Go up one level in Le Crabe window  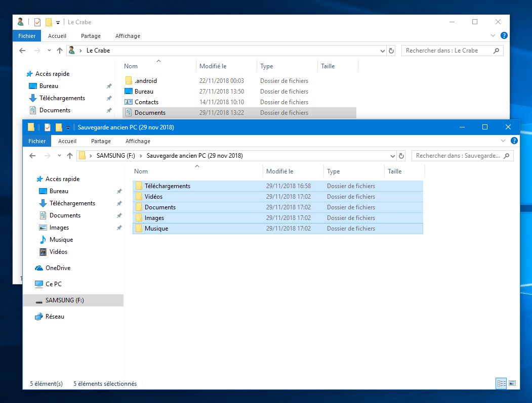60,51
